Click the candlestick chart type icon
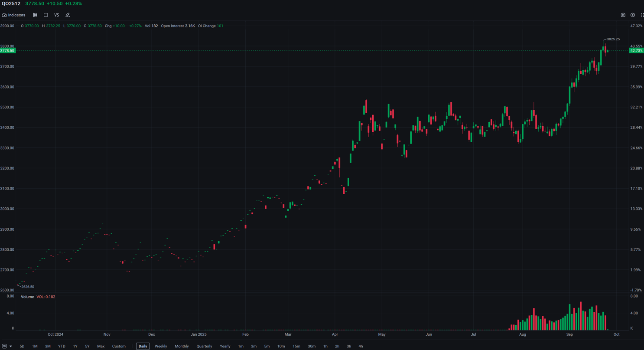This screenshot has width=644, height=350. click(x=35, y=15)
